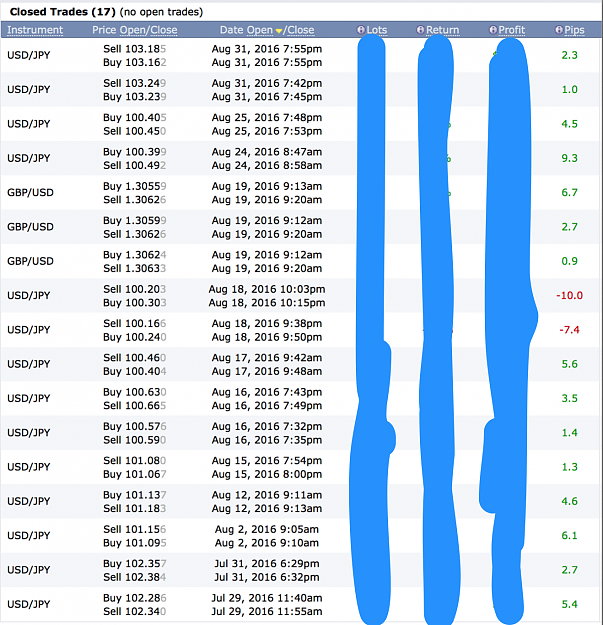Select price 'Sell 100.203'
603x625 pixels.
[x=135, y=289]
